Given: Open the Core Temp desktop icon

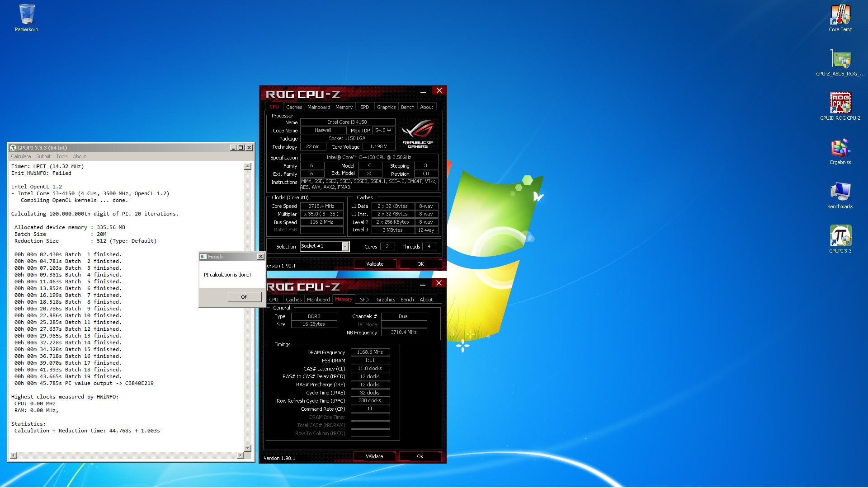Looking at the screenshot, I should coord(840,18).
